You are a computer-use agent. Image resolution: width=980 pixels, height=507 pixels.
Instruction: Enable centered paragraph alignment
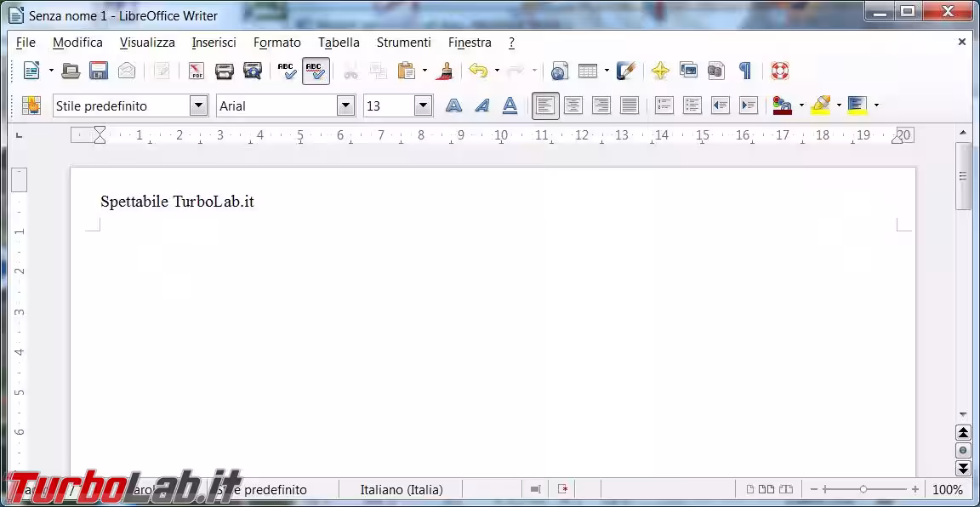pyautogui.click(x=573, y=105)
